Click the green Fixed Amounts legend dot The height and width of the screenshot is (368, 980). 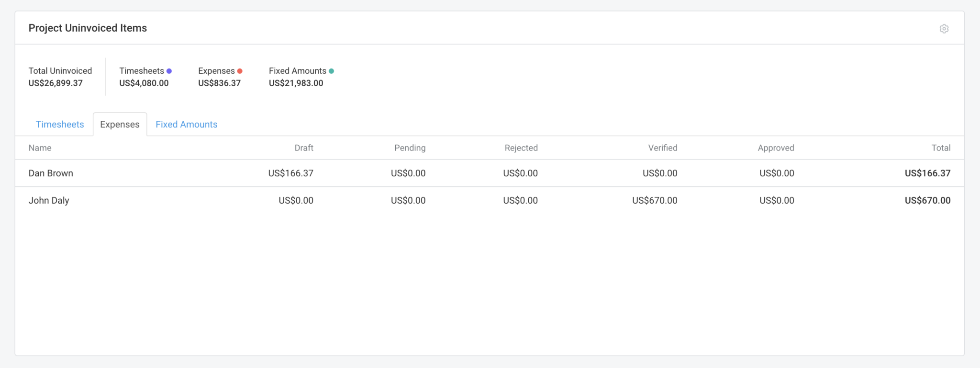pyautogui.click(x=332, y=70)
